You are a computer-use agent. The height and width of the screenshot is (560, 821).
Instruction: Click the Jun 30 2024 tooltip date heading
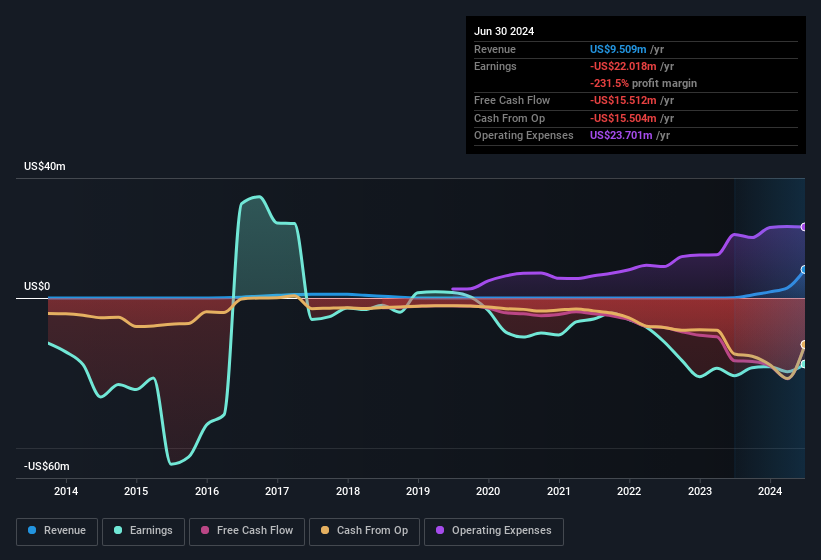[x=504, y=31]
